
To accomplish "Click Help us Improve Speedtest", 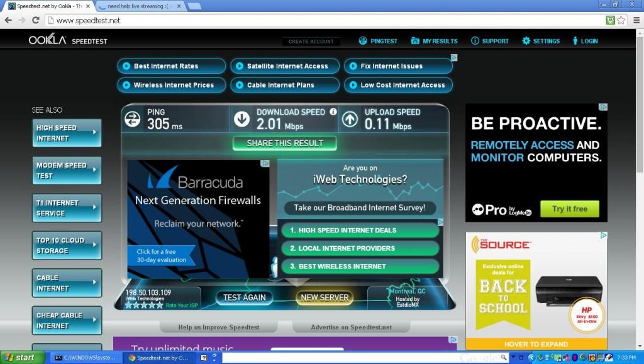I will (218, 327).
